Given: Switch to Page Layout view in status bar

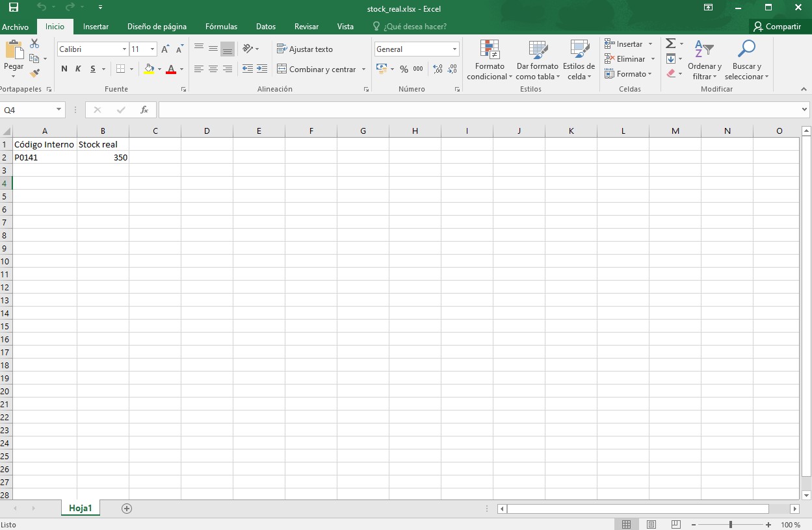Looking at the screenshot, I should (651, 524).
